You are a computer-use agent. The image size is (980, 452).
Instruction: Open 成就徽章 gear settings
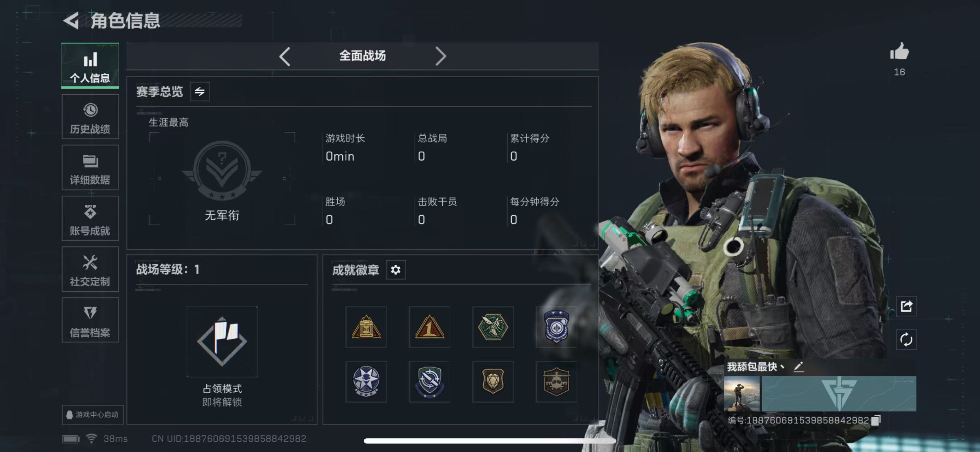point(396,269)
